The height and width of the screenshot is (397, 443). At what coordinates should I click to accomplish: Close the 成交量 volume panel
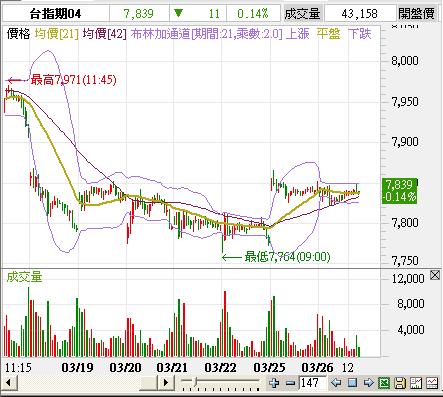pyautogui.click(x=435, y=275)
